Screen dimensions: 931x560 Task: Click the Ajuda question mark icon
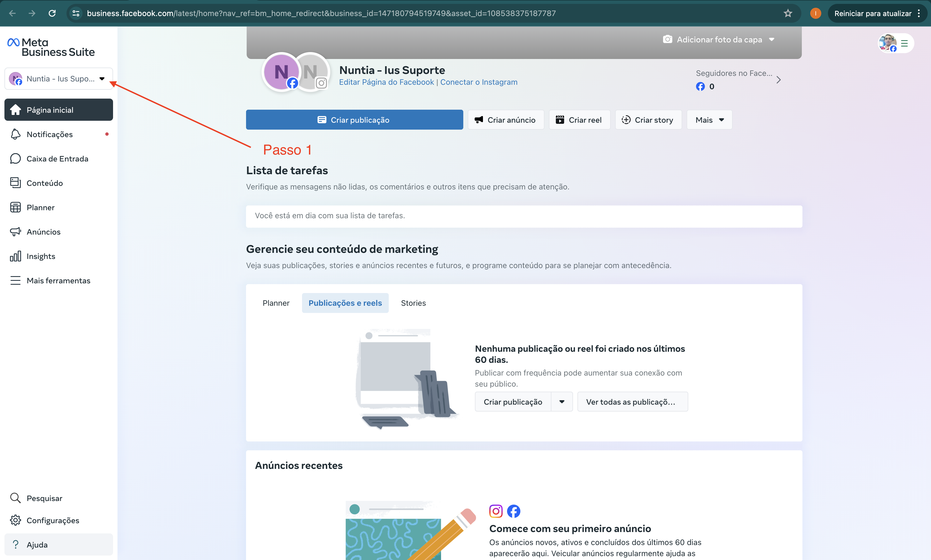[16, 544]
